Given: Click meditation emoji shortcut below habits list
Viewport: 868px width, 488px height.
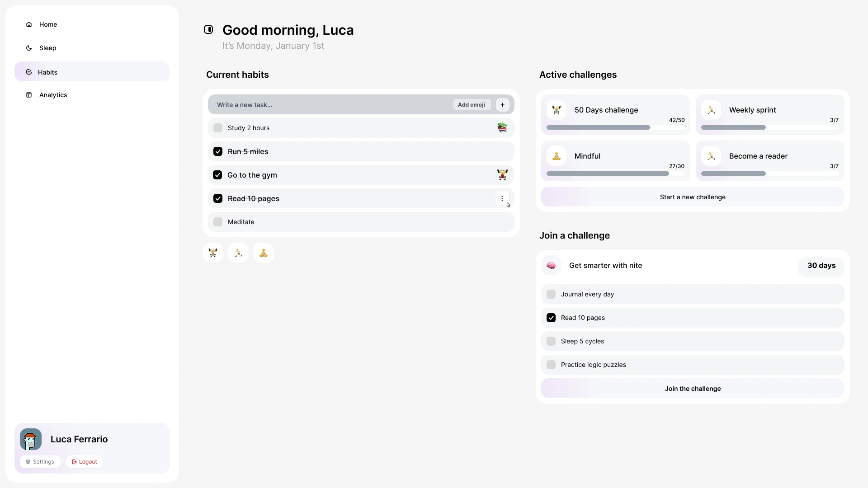Looking at the screenshot, I should coord(264,253).
